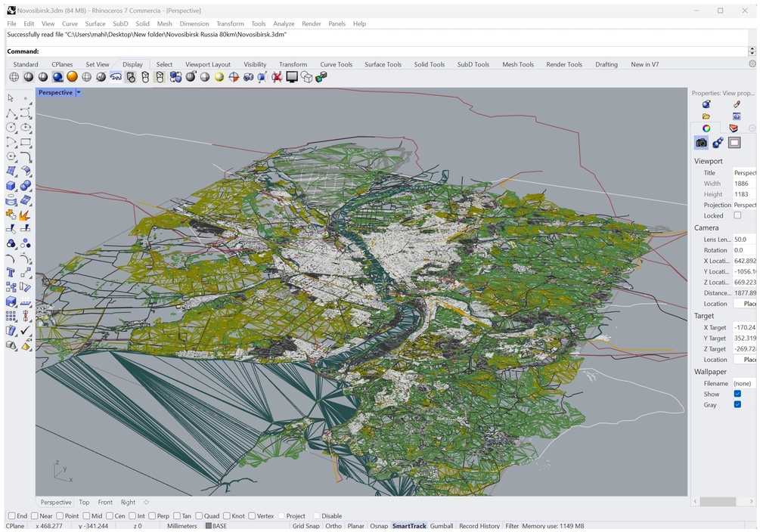Click the Explode tool icon
Screen dimensions: 760x532
point(26,215)
